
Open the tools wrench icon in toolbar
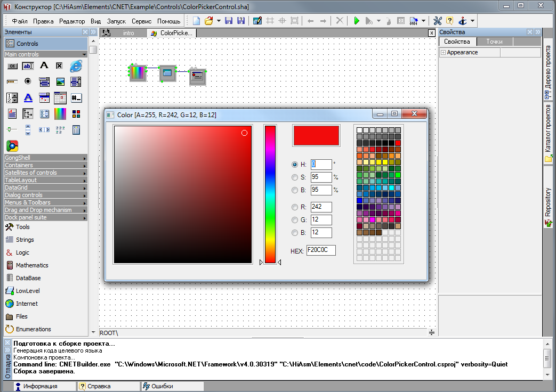[438, 21]
